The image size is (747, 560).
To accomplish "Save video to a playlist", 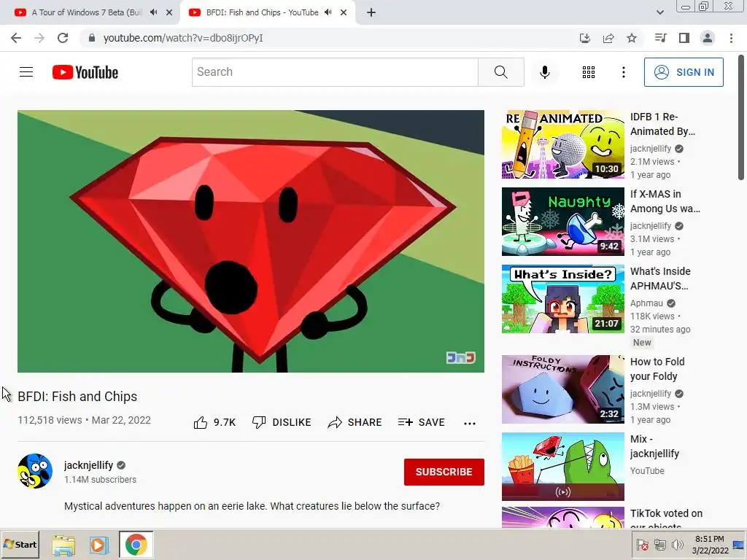I will [421, 422].
